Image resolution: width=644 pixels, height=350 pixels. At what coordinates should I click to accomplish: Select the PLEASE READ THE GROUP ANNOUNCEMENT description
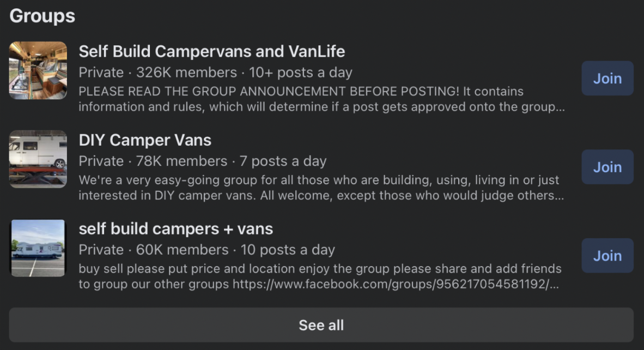321,99
